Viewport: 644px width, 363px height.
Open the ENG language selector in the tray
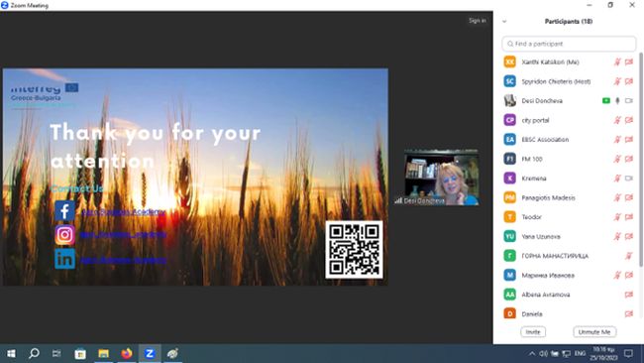pyautogui.click(x=580, y=353)
